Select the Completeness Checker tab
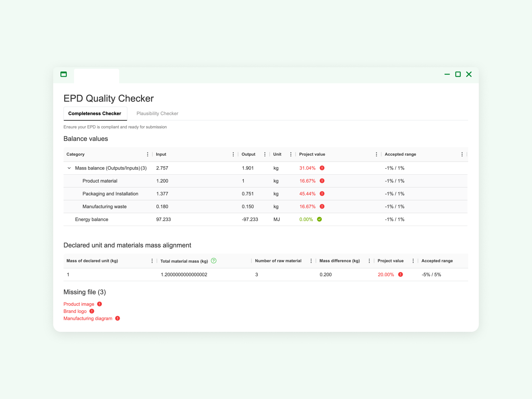The width and height of the screenshot is (532, 399). (95, 114)
